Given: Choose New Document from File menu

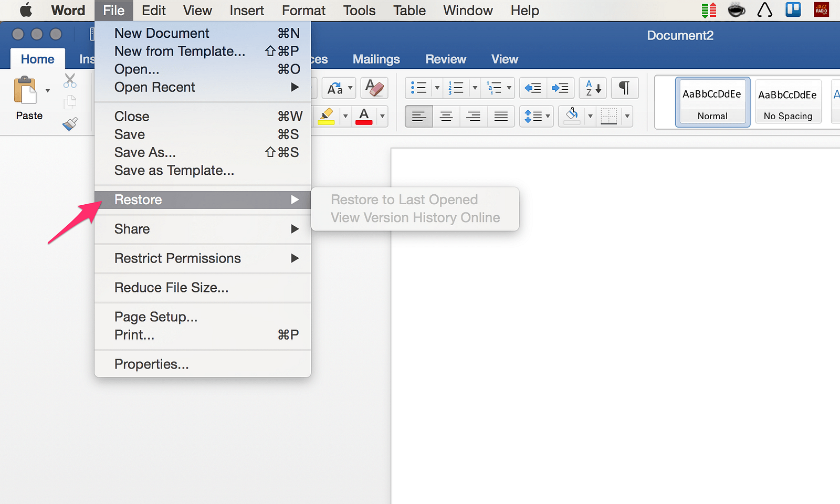Looking at the screenshot, I should coord(203,33).
